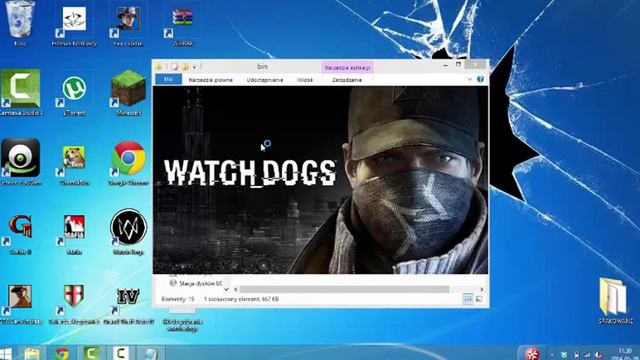Open the Recycle Bin desktop icon
Image resolution: width=640 pixels, height=360 pixels.
click(x=20, y=22)
